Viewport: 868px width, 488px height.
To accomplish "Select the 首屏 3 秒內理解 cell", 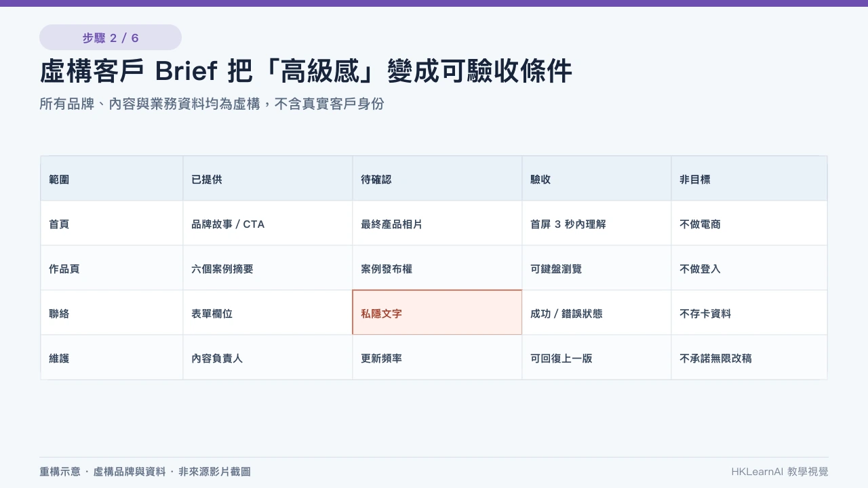I will pos(597,224).
